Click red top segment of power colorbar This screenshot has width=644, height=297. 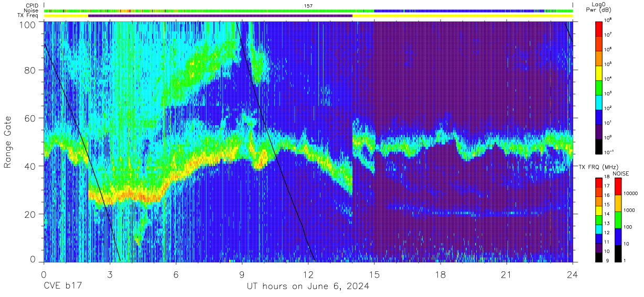(599, 28)
